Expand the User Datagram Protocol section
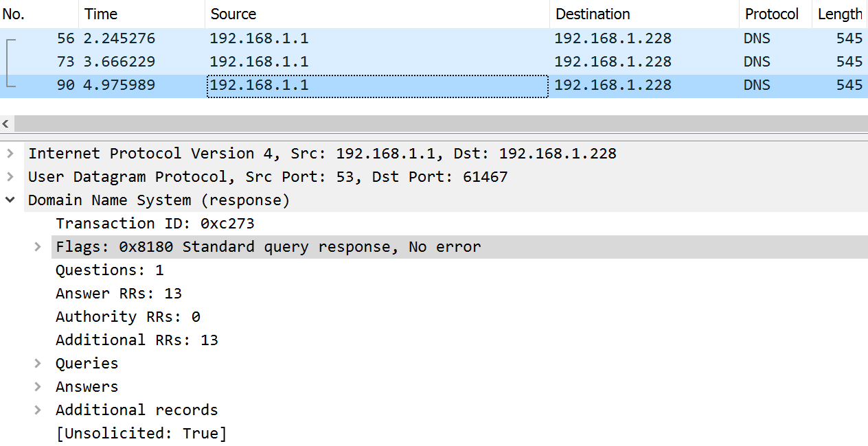Image resolution: width=868 pixels, height=446 pixels. [10, 177]
